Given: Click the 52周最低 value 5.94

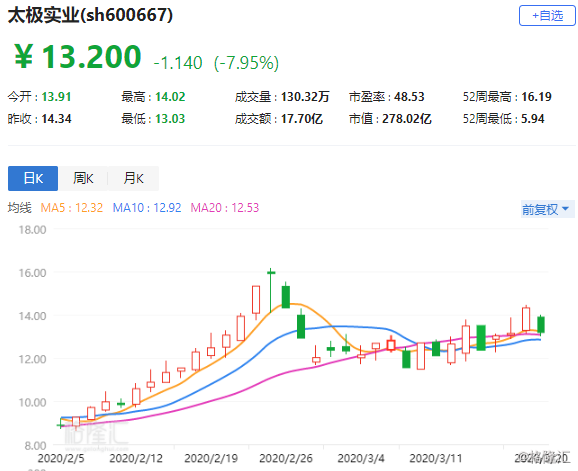Looking at the screenshot, I should (x=533, y=119).
